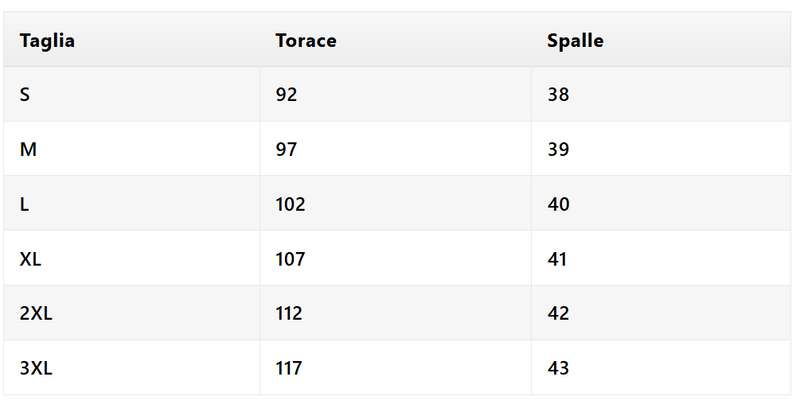Click the Spalle value 43

click(x=559, y=368)
